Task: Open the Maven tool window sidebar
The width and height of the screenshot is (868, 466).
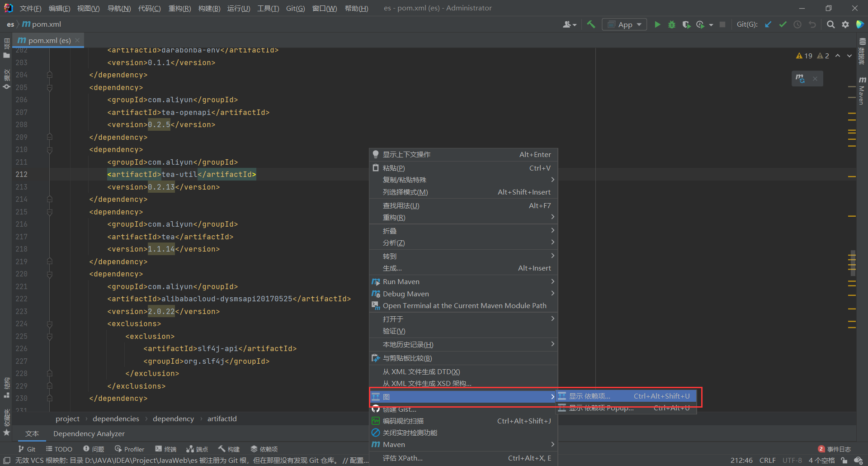Action: tap(862, 90)
